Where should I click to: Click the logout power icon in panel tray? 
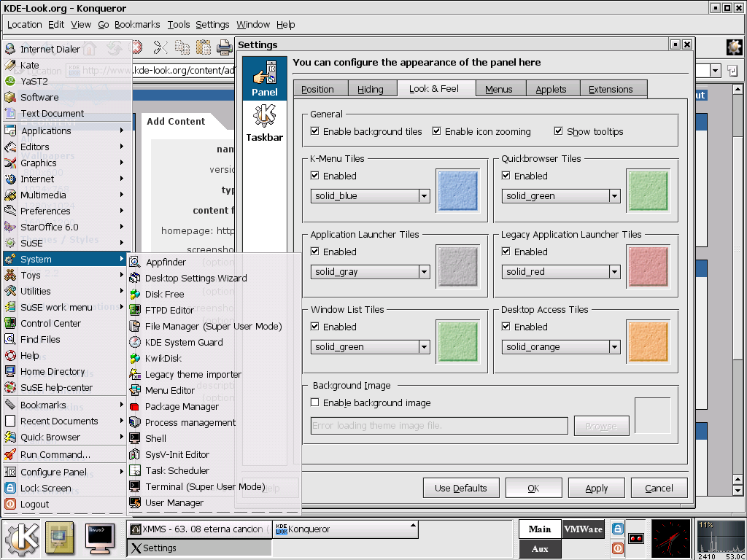click(617, 548)
